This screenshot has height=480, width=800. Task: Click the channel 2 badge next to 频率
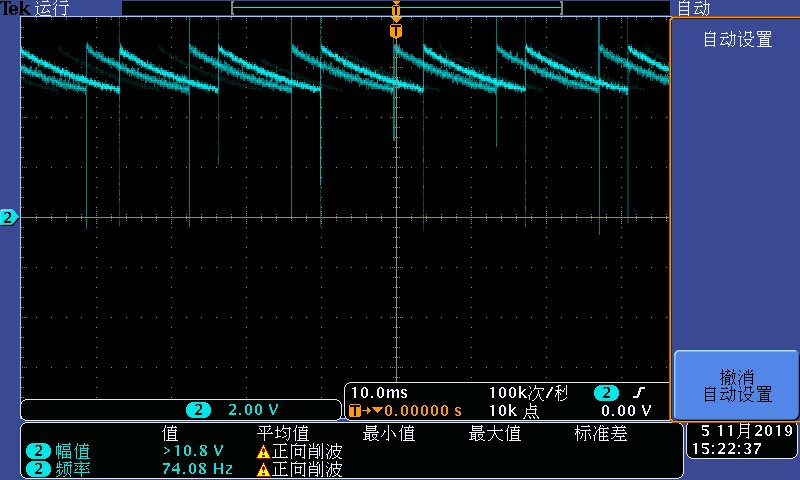point(38,469)
